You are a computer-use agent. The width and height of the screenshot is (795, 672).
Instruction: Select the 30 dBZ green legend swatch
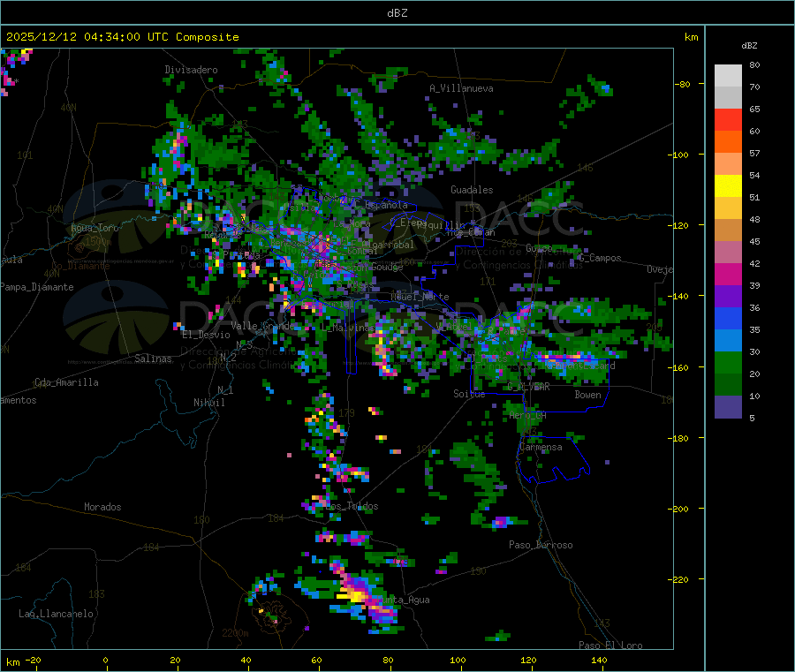point(728,362)
